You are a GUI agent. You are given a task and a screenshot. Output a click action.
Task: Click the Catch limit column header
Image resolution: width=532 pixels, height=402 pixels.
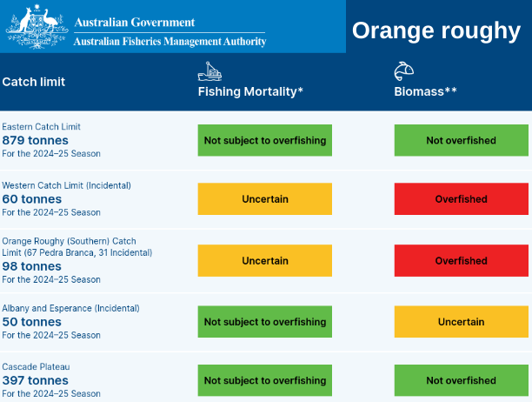coord(34,82)
